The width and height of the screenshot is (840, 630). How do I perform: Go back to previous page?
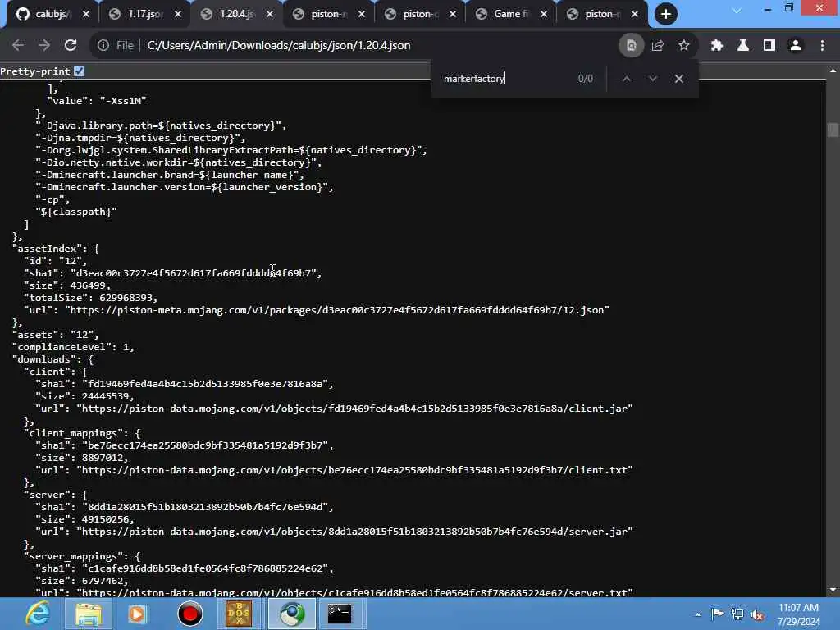pos(18,46)
